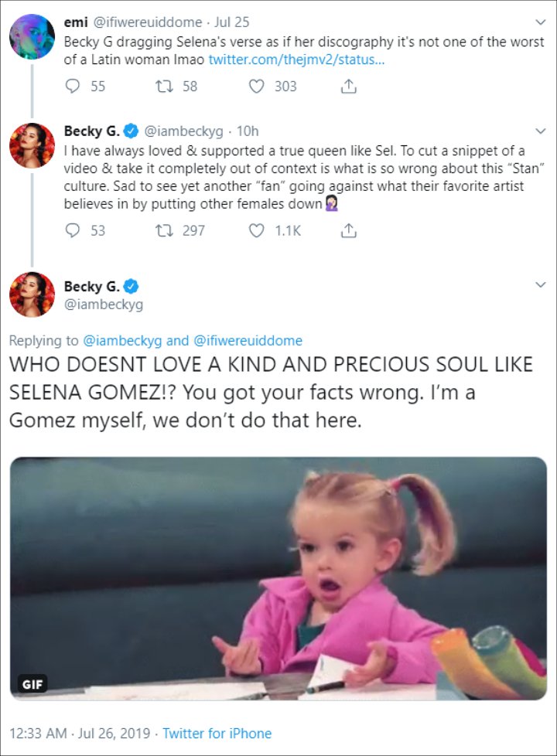The width and height of the screenshot is (557, 756).
Task: Retweet emi's tweet with 58 retweets
Action: tap(164, 86)
